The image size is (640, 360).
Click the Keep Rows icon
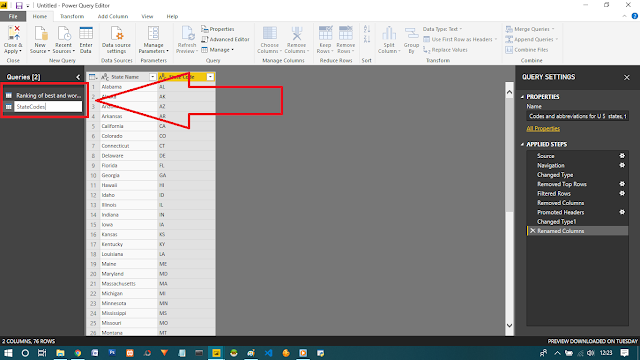325,33
